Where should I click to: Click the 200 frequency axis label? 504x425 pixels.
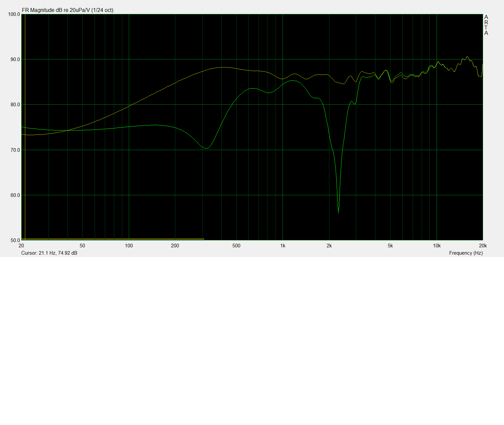pyautogui.click(x=175, y=246)
